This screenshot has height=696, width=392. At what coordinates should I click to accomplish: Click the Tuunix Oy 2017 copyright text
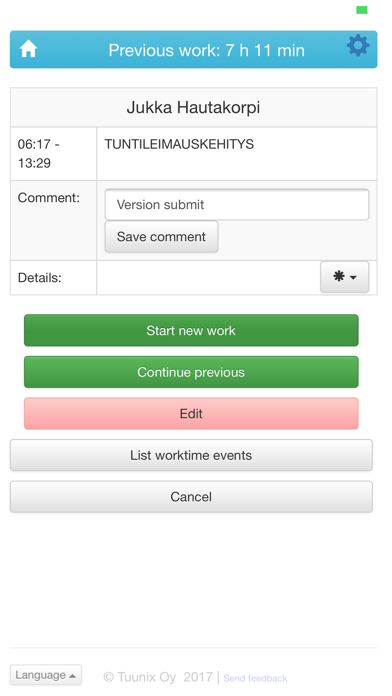click(x=158, y=677)
